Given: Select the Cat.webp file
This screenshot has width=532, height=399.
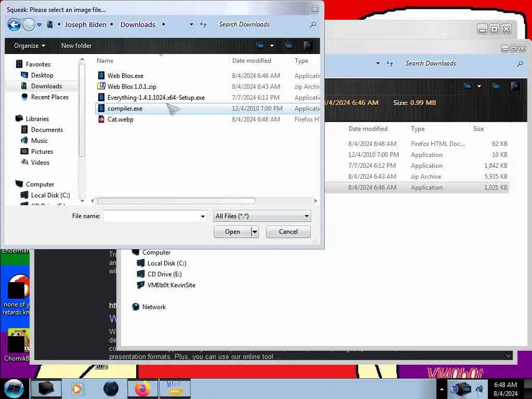Looking at the screenshot, I should pyautogui.click(x=120, y=119).
